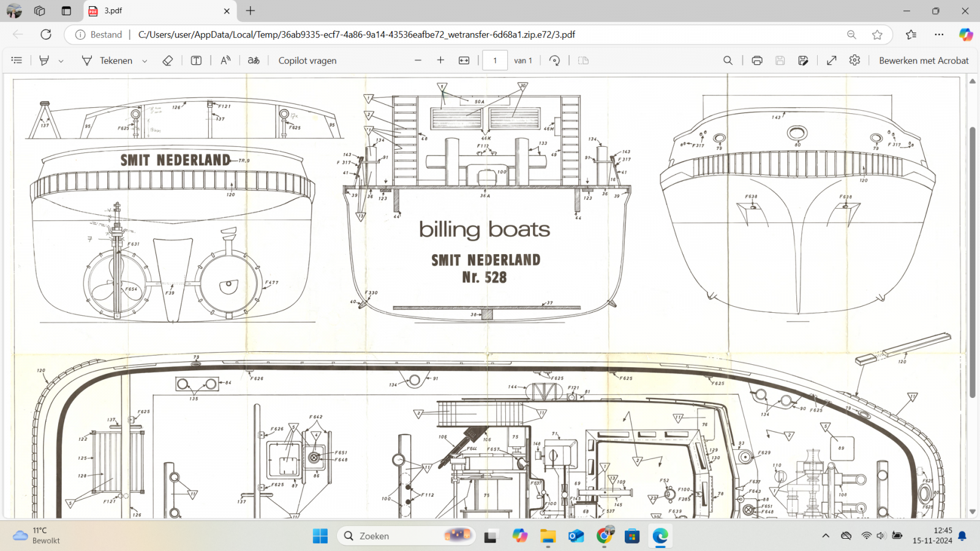The width and height of the screenshot is (980, 551).
Task: Open browser settings and more menu
Action: [939, 34]
